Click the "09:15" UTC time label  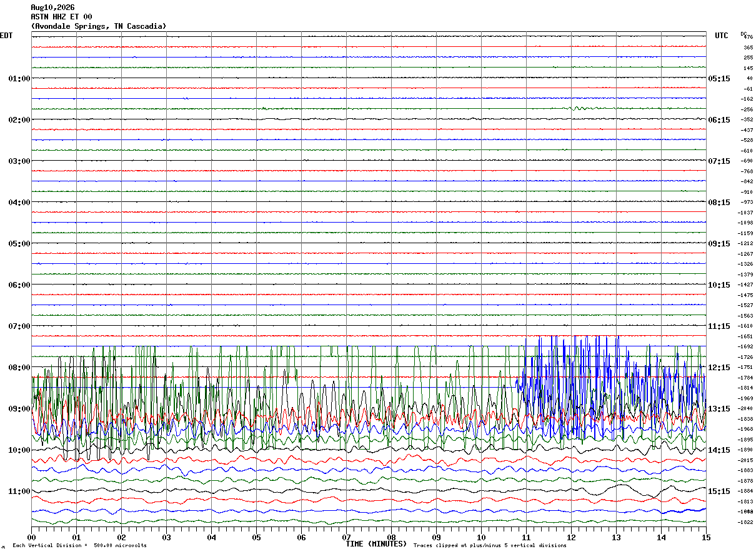coord(719,244)
